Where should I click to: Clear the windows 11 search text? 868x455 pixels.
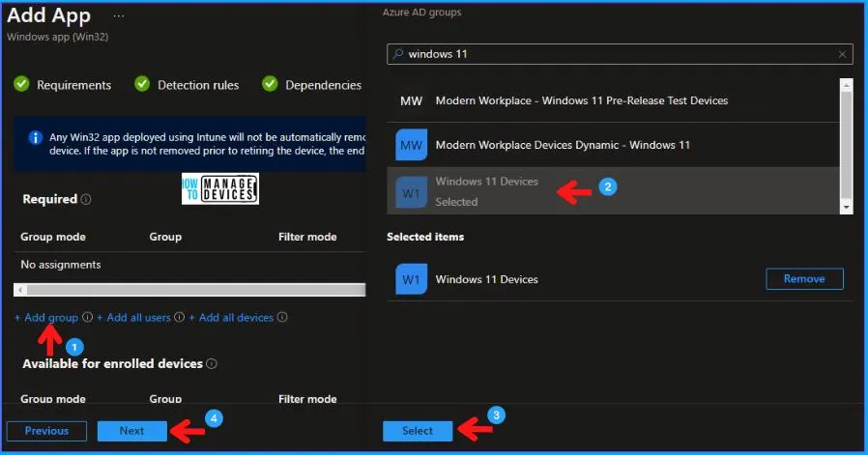842,54
